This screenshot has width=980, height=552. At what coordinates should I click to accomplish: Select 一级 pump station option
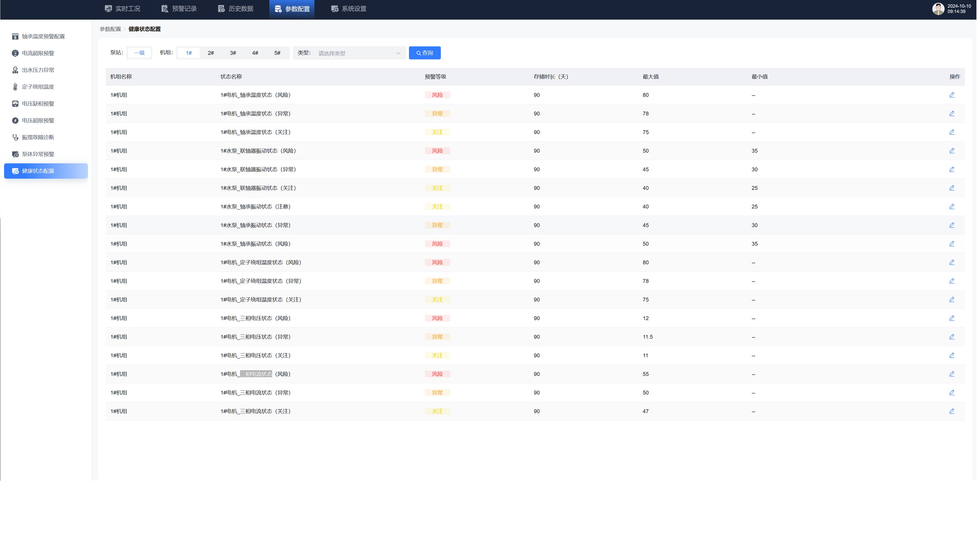tap(140, 53)
